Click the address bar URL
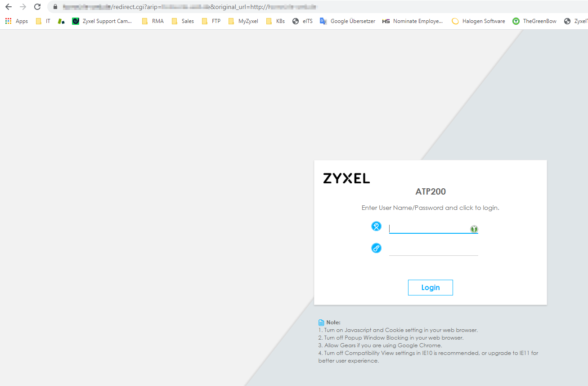 click(190, 7)
